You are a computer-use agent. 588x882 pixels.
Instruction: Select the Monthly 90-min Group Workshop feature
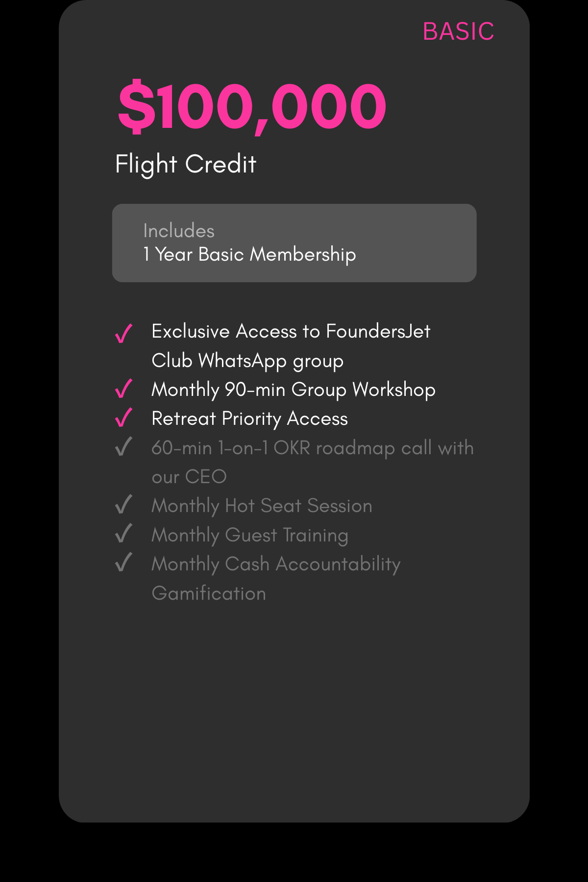294,390
